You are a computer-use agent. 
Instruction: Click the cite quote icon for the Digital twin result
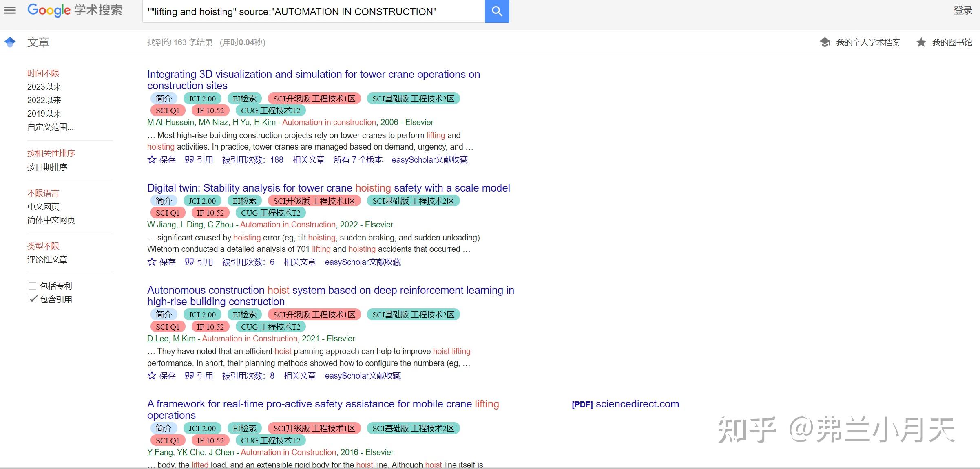tap(189, 262)
